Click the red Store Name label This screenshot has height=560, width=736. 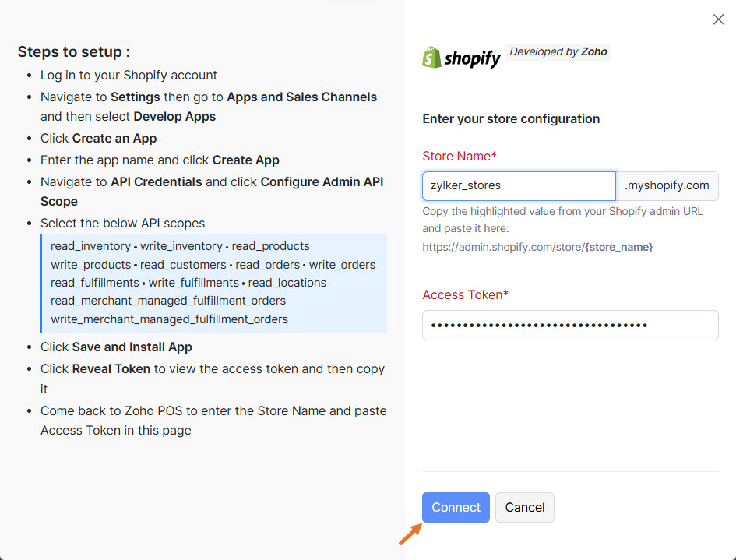460,156
